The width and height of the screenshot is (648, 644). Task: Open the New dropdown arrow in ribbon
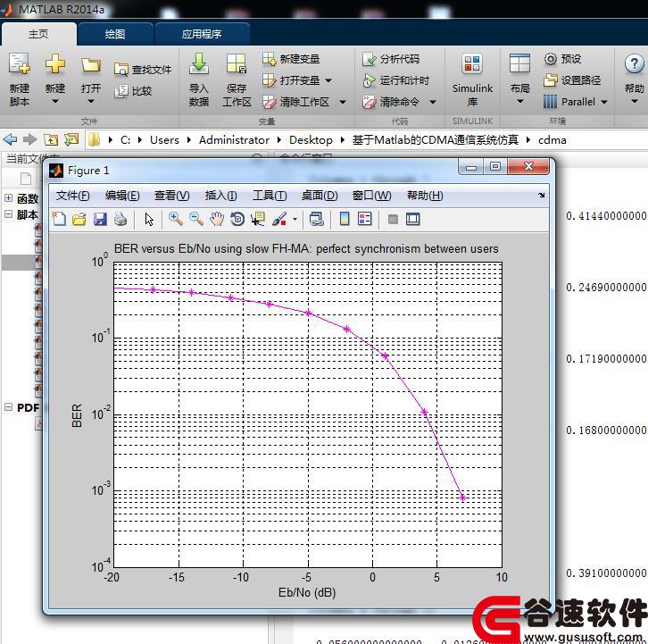(x=55, y=101)
